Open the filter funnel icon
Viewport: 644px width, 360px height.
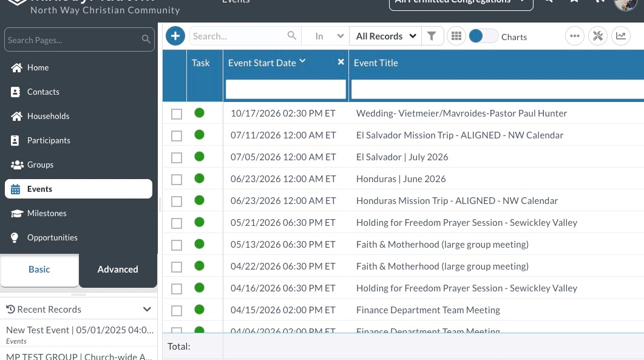coord(432,36)
